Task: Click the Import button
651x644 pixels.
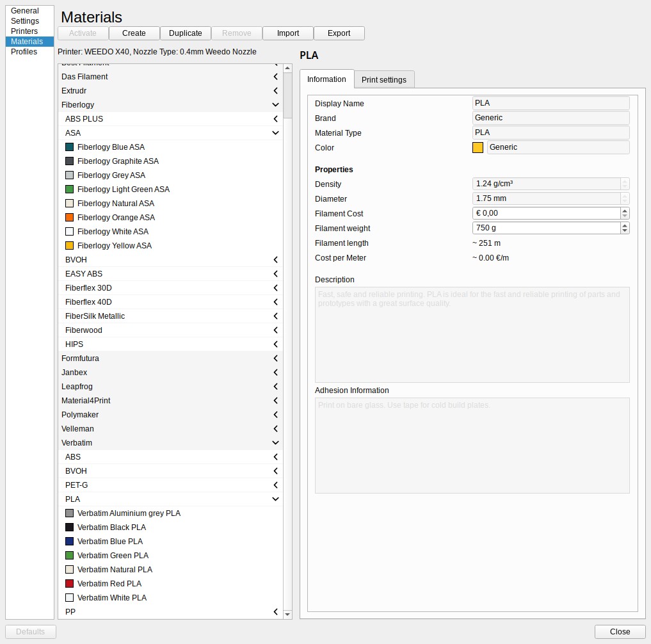Action: 288,33
